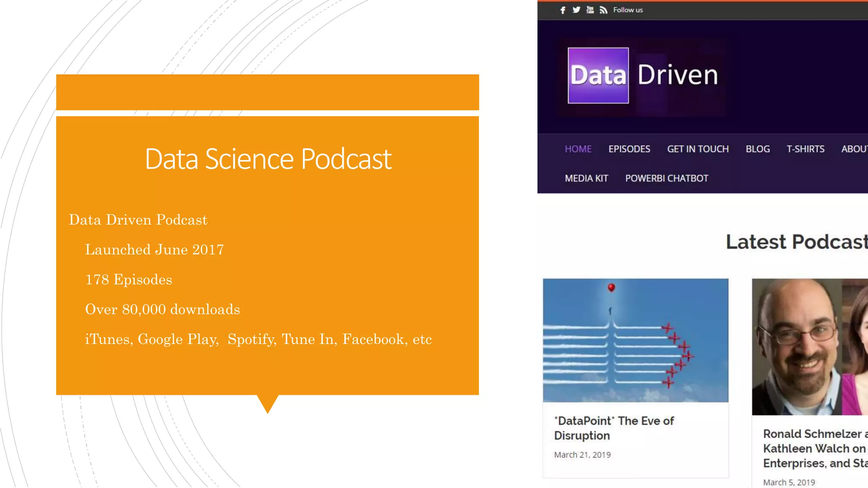
Task: Open the EPISODES menu item
Action: tap(629, 149)
